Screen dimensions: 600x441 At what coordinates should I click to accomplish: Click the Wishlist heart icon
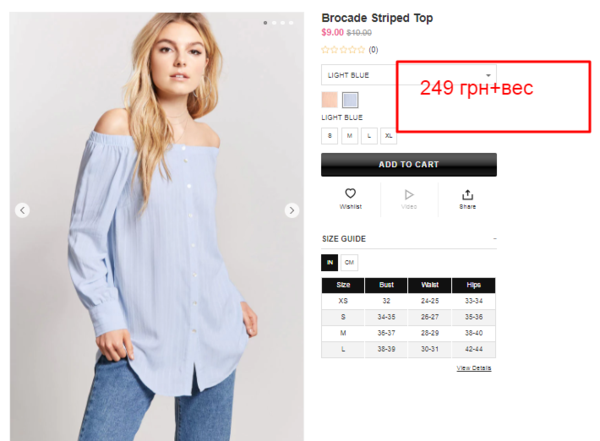point(350,193)
